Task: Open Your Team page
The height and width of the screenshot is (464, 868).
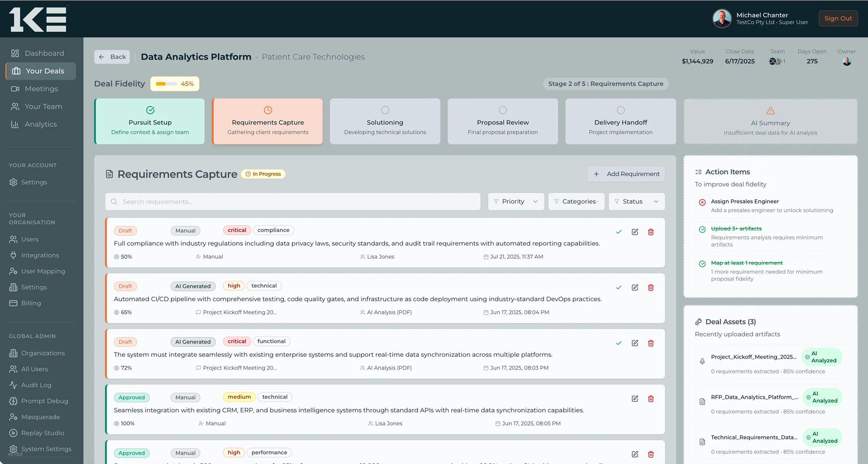Action: [41, 106]
